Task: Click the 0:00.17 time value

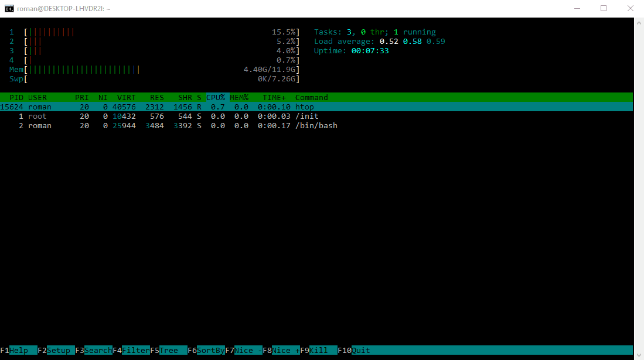Action: click(274, 126)
